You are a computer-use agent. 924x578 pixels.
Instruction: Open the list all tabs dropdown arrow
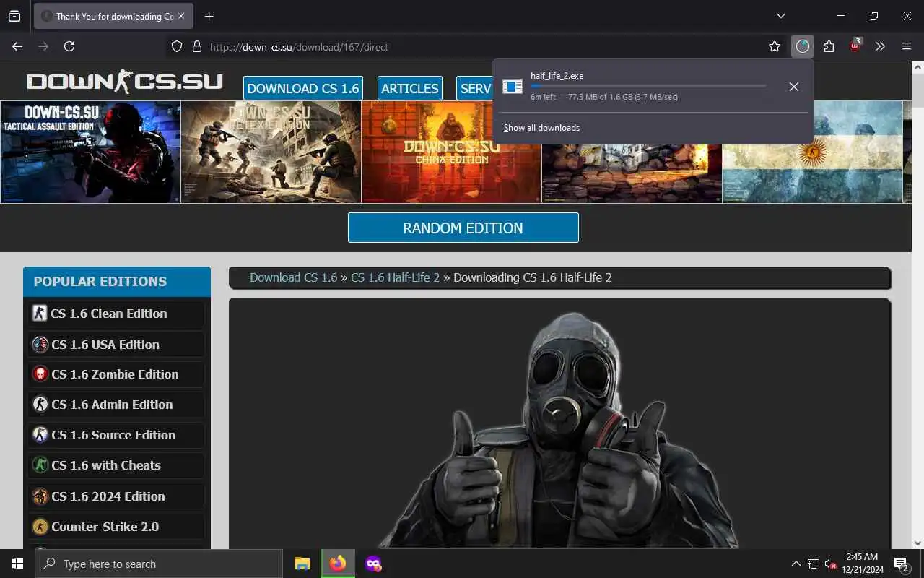[x=781, y=16]
